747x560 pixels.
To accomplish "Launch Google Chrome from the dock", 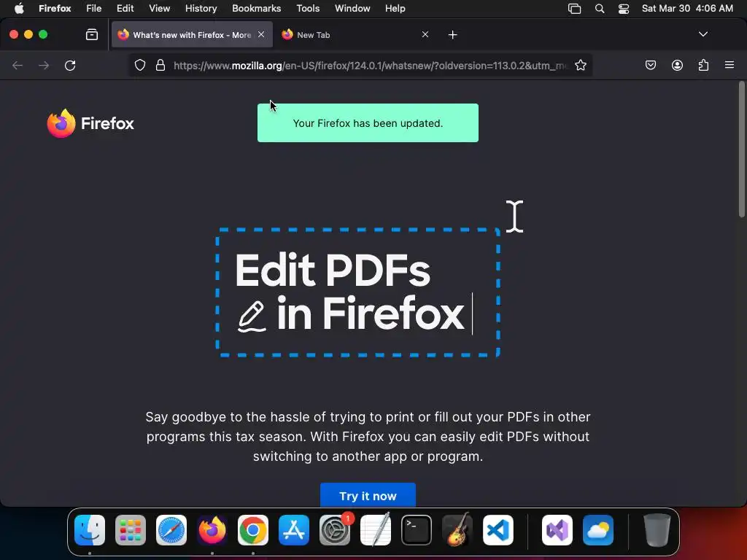I will [253, 530].
